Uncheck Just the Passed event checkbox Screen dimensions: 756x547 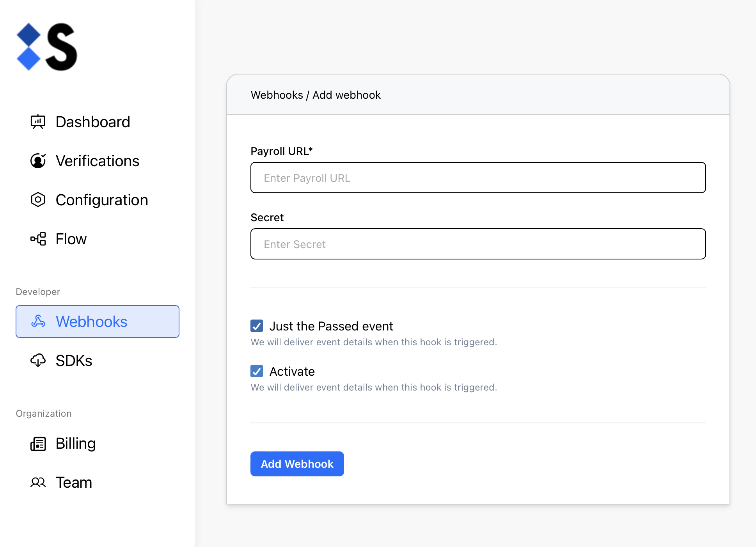[x=257, y=326]
